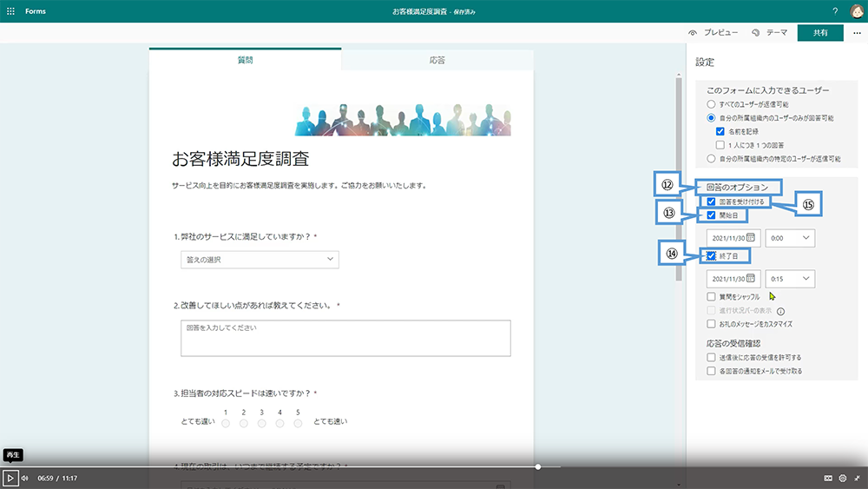Toggle the accept responses checkbox
This screenshot has width=868, height=489.
tap(711, 202)
